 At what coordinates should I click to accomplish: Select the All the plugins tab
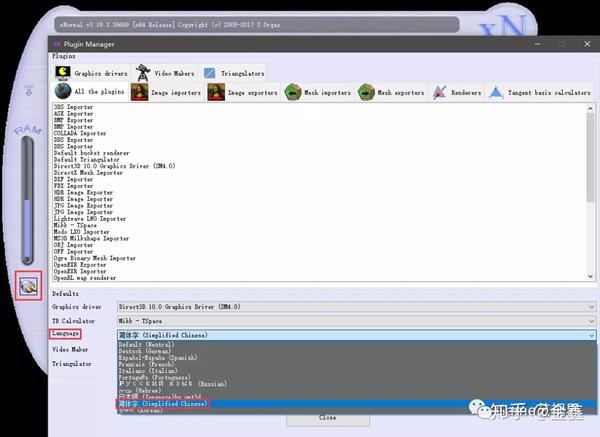tap(90, 91)
